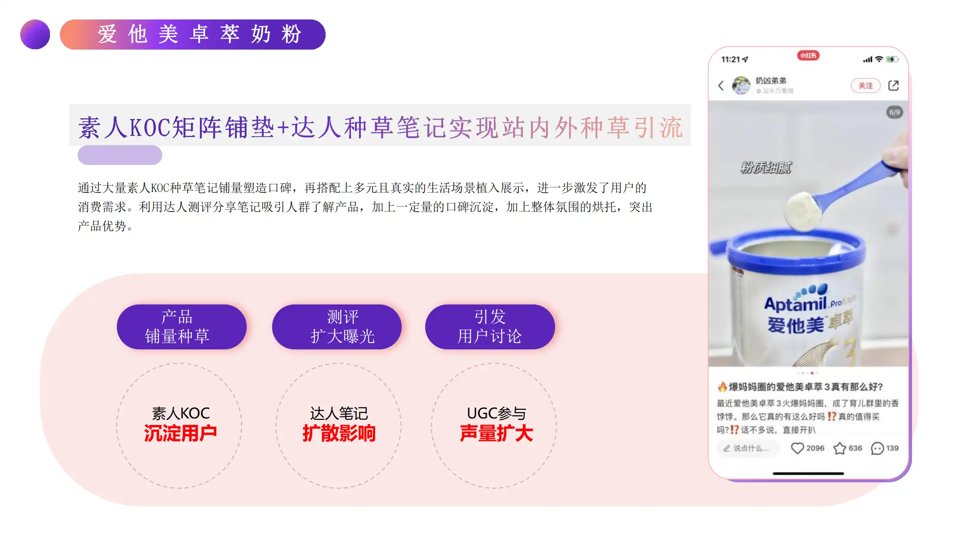Screen dimensions: 980x551
Task: Click the purple gradient circle beside title
Action: pyautogui.click(x=35, y=34)
